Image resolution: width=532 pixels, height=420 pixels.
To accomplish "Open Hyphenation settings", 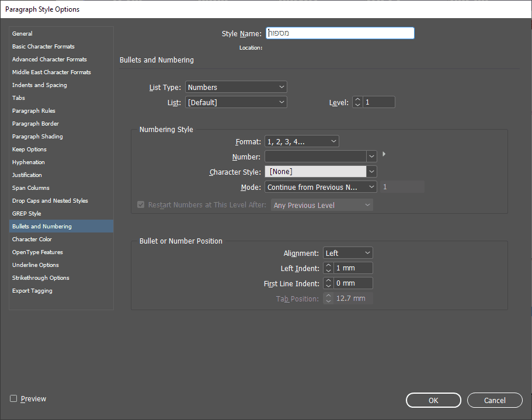I will [61, 162].
